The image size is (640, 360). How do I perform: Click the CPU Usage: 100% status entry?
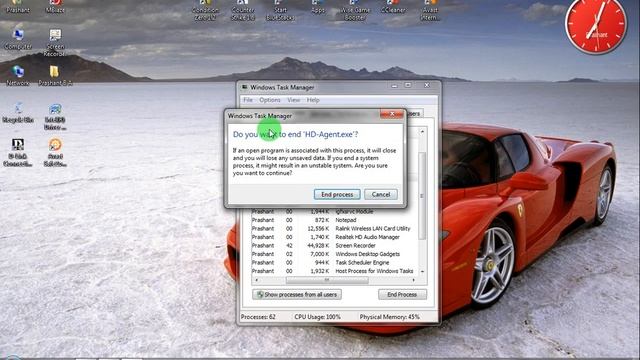[318, 317]
